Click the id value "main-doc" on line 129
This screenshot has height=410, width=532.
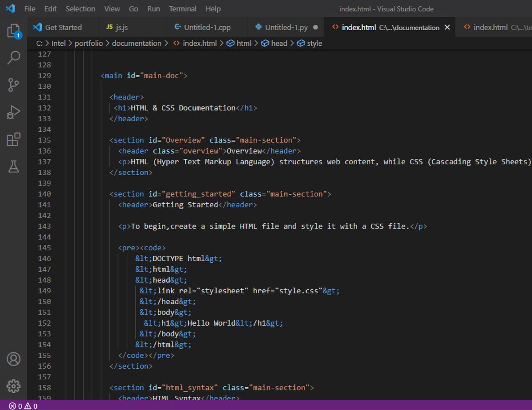click(162, 75)
